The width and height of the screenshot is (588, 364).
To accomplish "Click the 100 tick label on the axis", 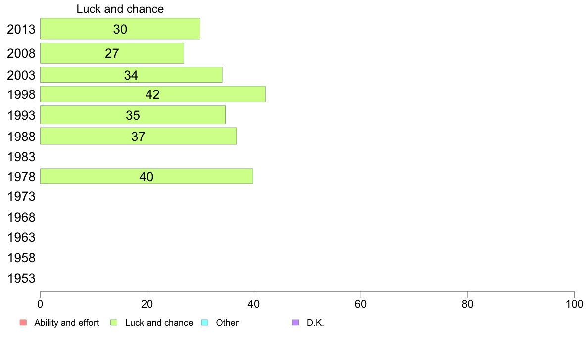I will coord(574,304).
